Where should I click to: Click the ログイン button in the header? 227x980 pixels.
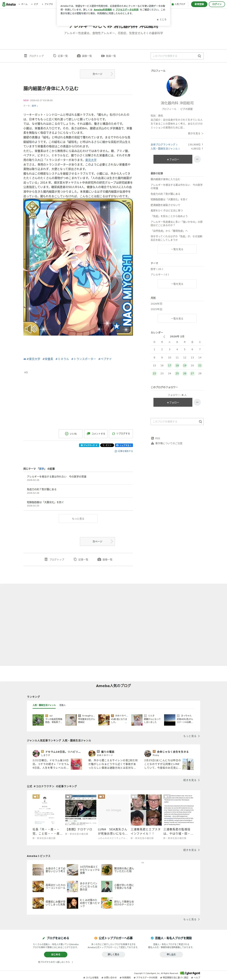pyautogui.click(x=217, y=4)
